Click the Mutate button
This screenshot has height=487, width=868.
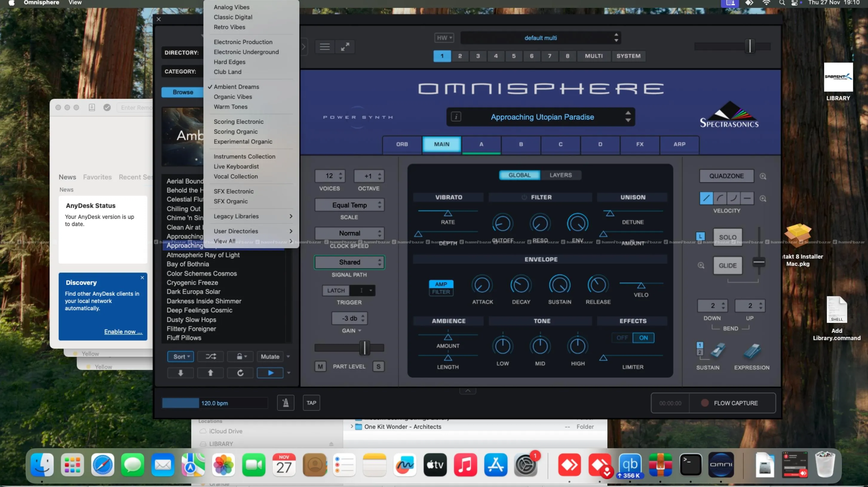(x=270, y=356)
